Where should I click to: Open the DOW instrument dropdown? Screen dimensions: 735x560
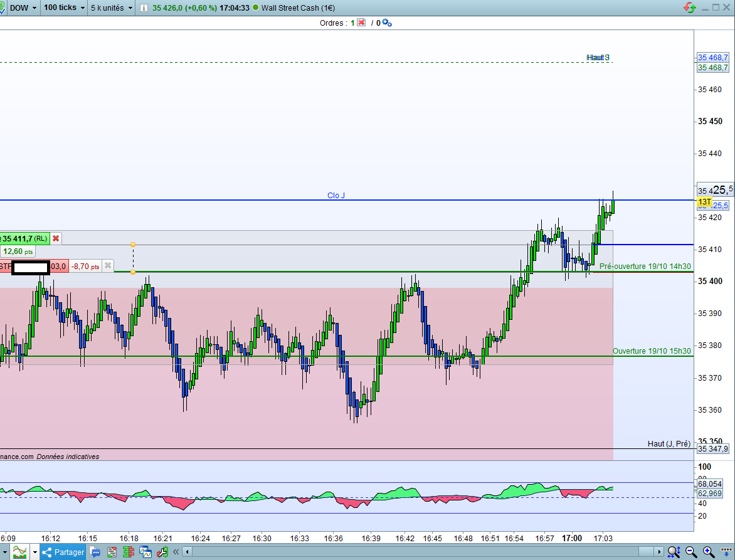tap(23, 8)
